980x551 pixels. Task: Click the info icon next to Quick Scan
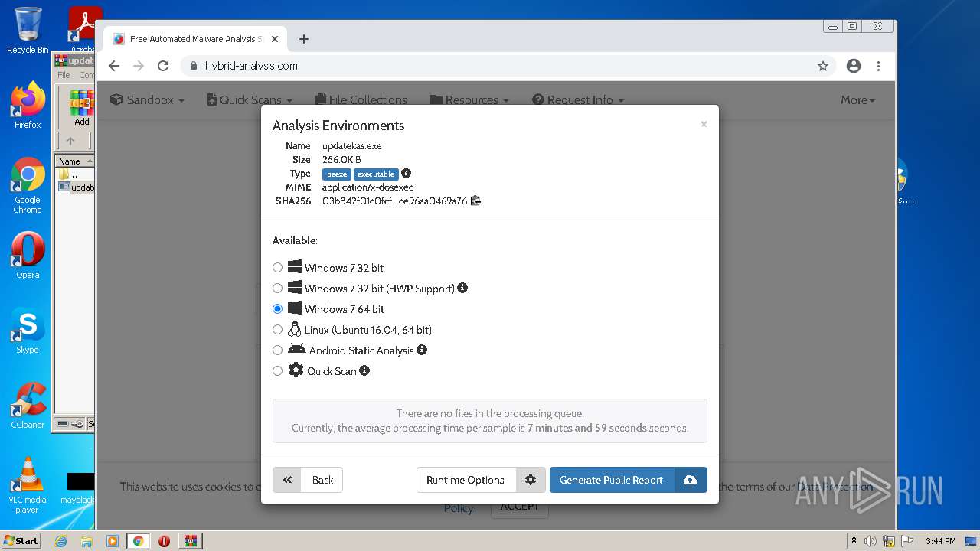364,370
